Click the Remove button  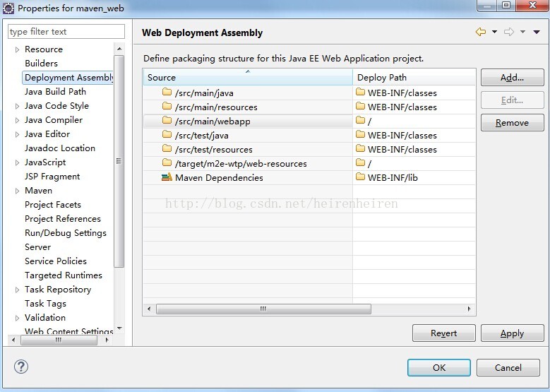pos(512,122)
